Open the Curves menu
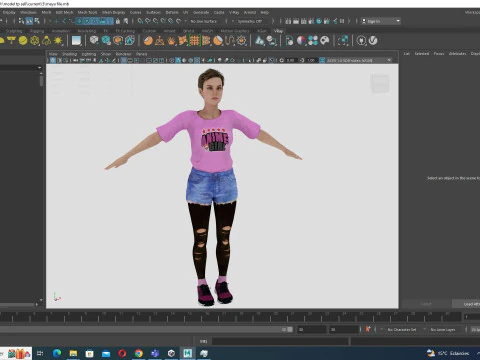Viewport: 480px width, 360px height. coord(135,12)
